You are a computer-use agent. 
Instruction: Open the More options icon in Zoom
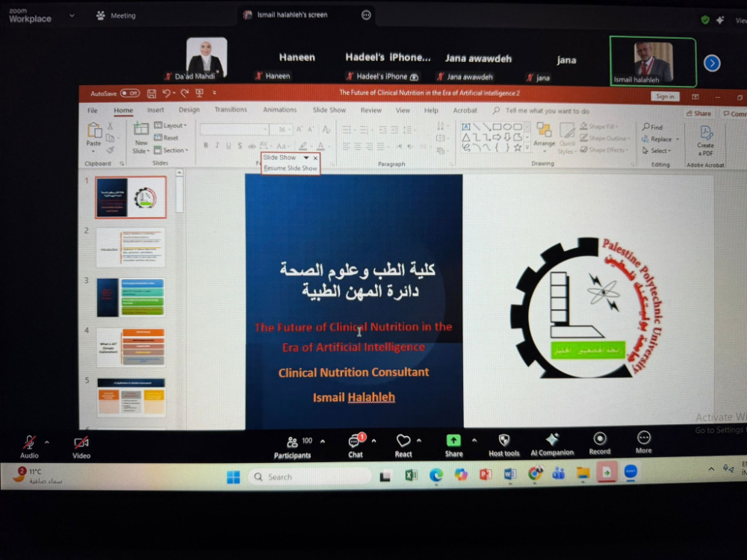click(643, 438)
